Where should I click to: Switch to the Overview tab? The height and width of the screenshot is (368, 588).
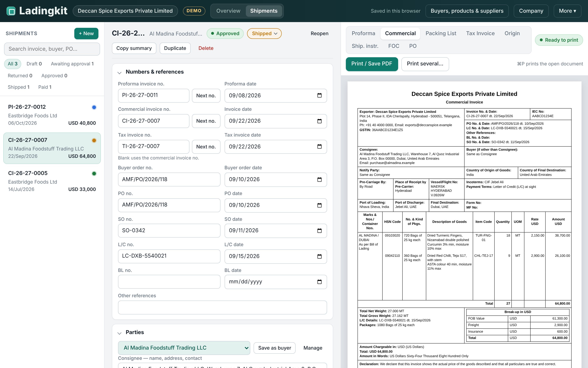pyautogui.click(x=228, y=11)
